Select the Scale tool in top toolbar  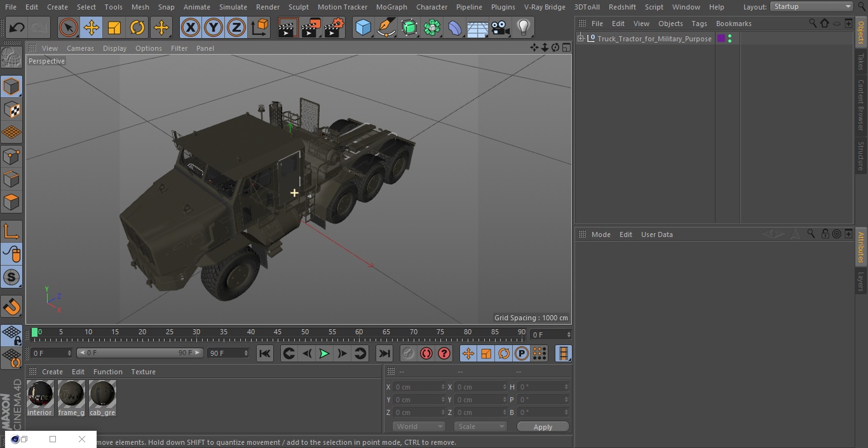pos(114,27)
